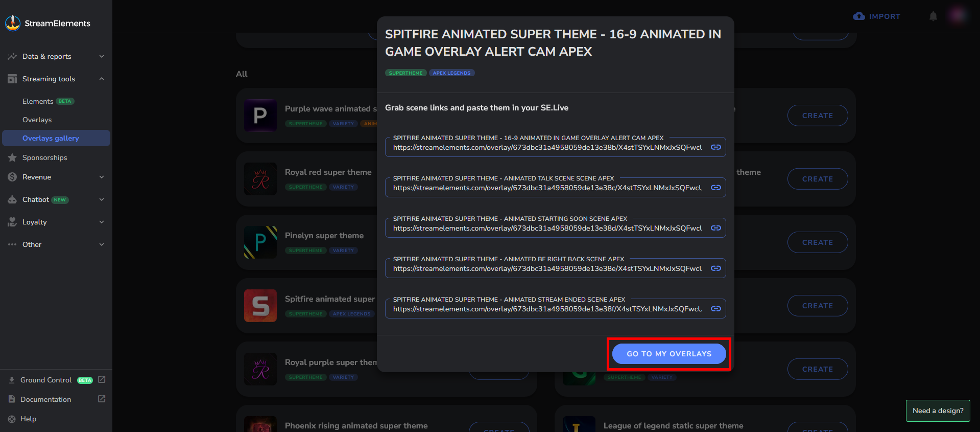980x432 pixels.
Task: Click Create in Spitfire theme row
Action: click(x=818, y=306)
